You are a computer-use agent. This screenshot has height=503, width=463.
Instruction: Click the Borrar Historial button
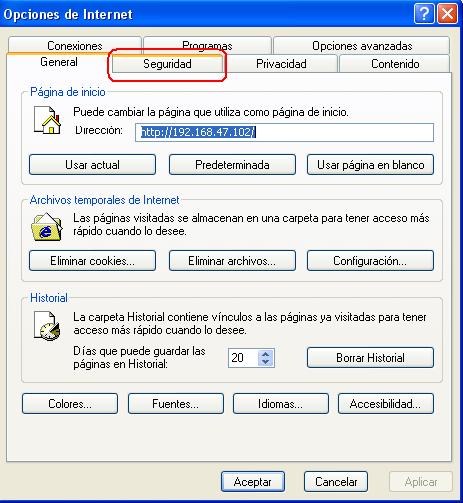370,358
